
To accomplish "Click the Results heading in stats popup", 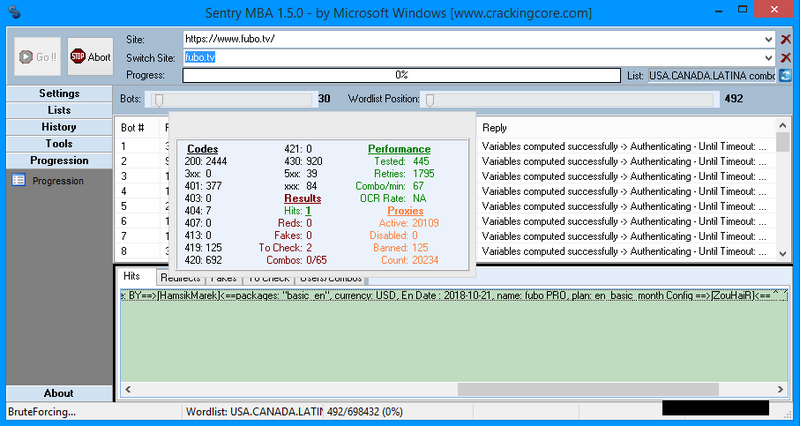I will pyautogui.click(x=303, y=198).
